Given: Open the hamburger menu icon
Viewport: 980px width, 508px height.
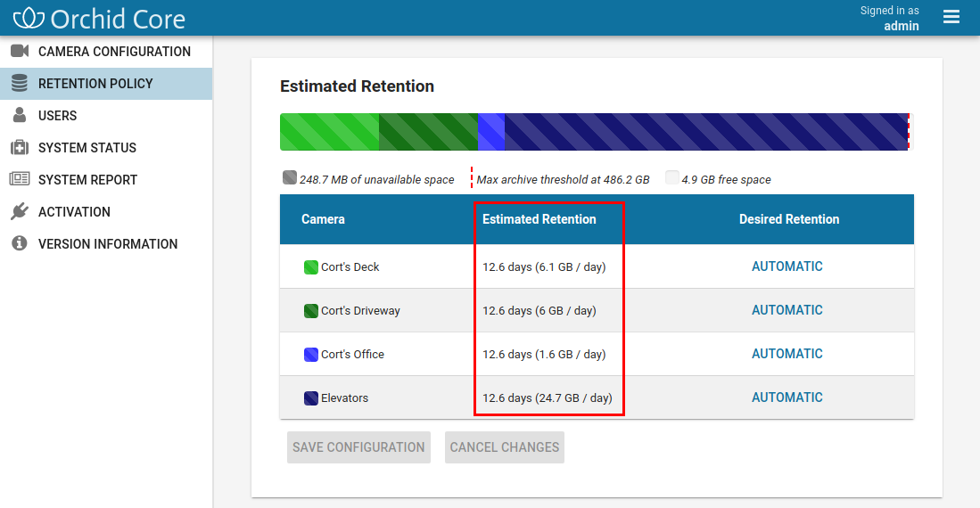Looking at the screenshot, I should click(951, 17).
